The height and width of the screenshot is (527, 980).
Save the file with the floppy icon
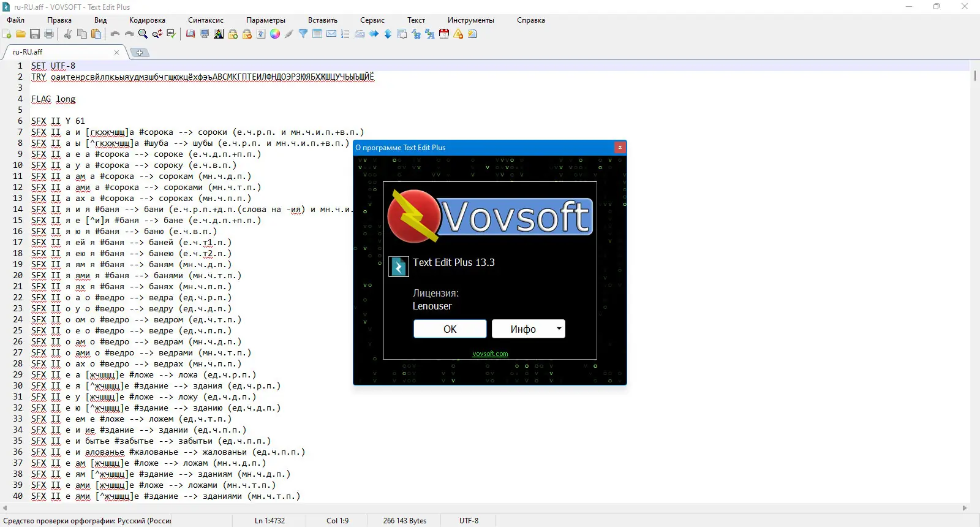(x=35, y=34)
